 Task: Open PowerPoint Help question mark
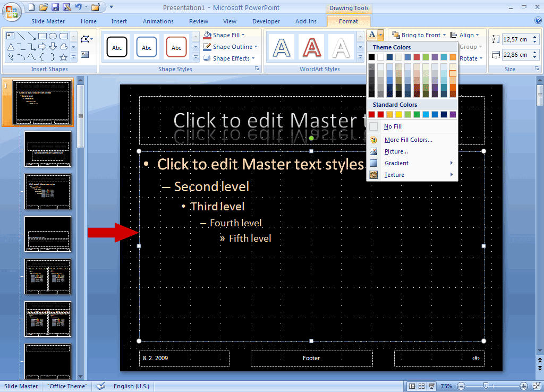pos(538,21)
